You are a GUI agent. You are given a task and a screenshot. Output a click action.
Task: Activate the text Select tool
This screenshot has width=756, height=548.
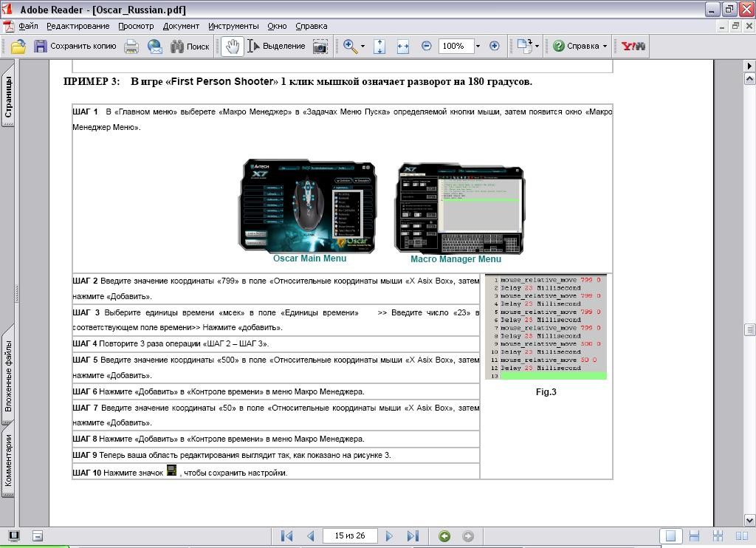click(276, 47)
